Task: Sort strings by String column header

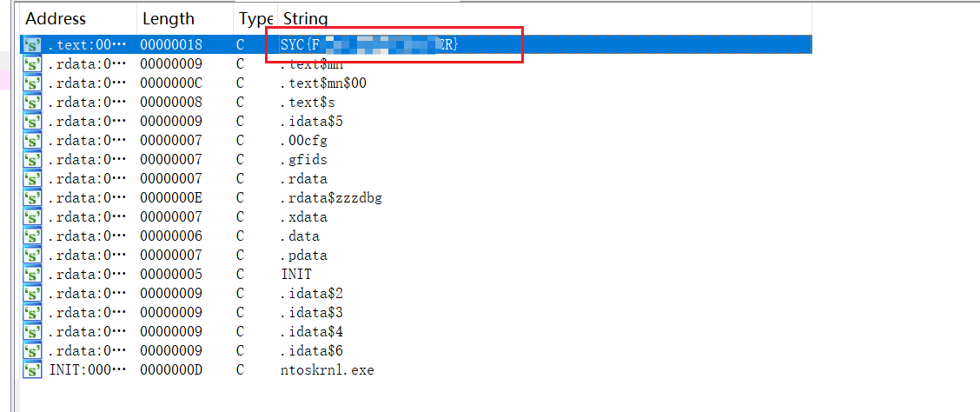Action: (x=306, y=19)
